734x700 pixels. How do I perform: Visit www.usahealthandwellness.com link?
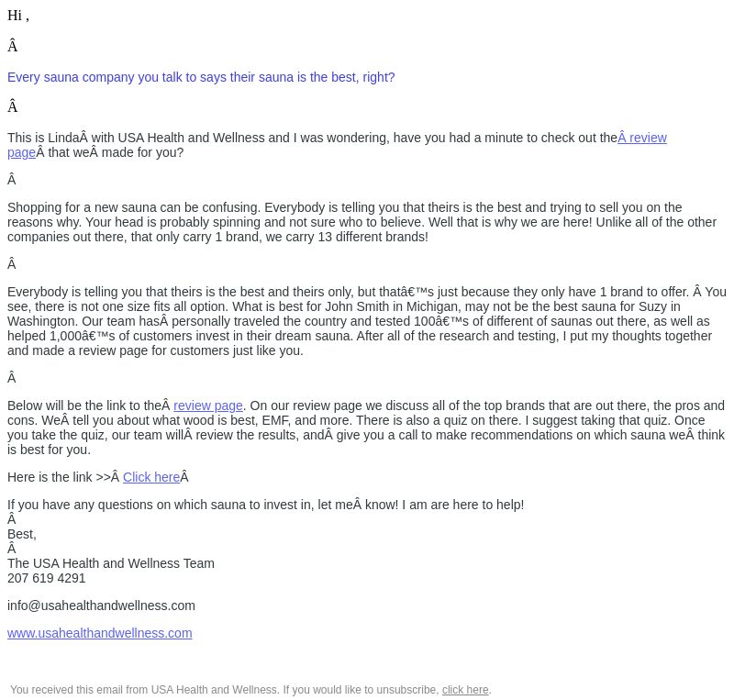pyautogui.click(x=100, y=633)
